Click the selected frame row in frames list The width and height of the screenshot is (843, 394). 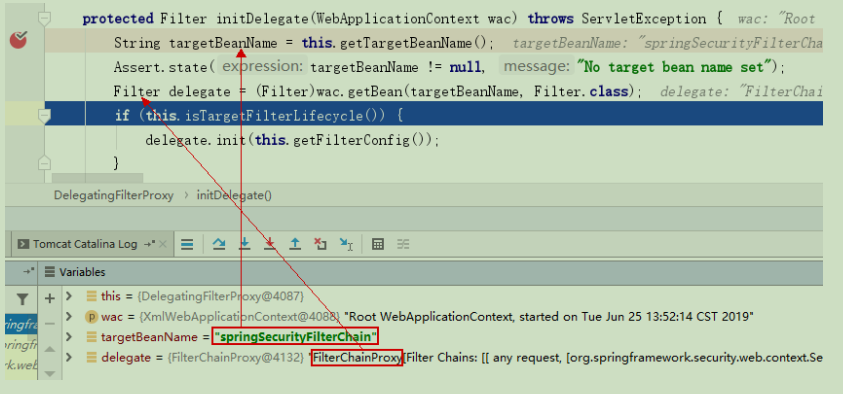pyautogui.click(x=22, y=325)
